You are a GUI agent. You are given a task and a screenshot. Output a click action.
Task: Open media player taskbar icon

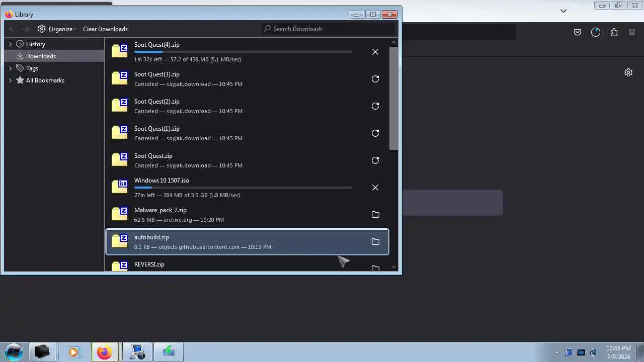coord(73,352)
